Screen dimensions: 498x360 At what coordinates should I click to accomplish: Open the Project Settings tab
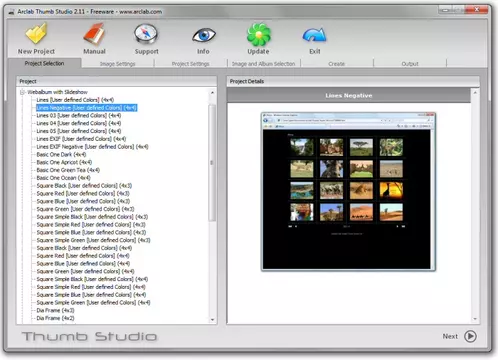click(x=190, y=64)
